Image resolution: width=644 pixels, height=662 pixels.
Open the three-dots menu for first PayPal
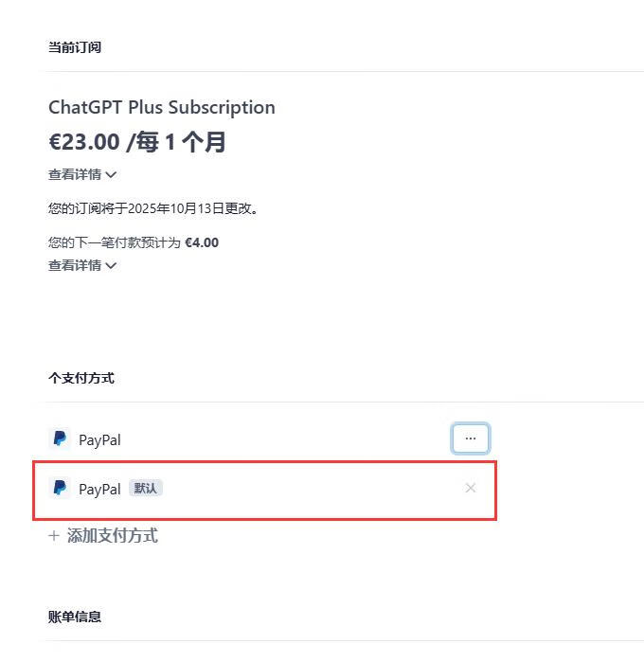click(x=471, y=438)
